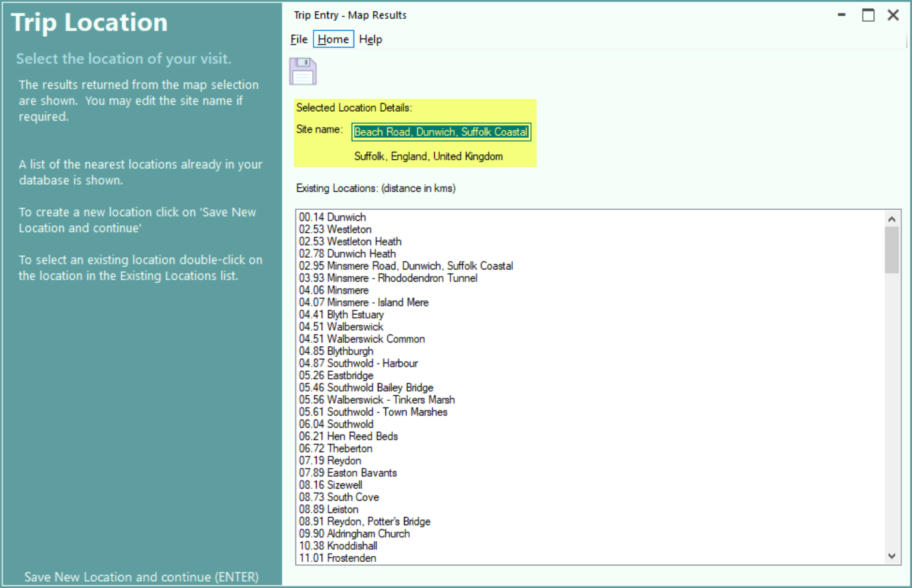
Task: Click the list scrollbar up arrow
Action: click(892, 218)
